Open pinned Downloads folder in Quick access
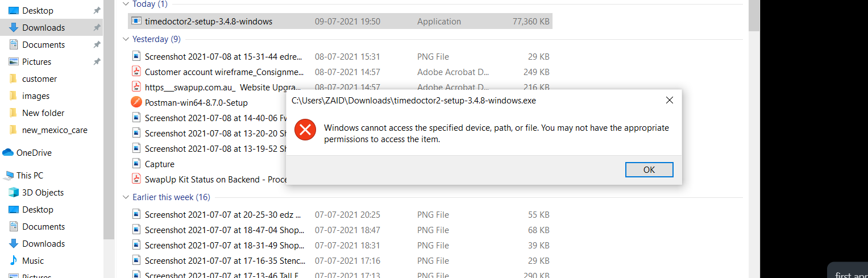This screenshot has width=868, height=278. [x=43, y=27]
